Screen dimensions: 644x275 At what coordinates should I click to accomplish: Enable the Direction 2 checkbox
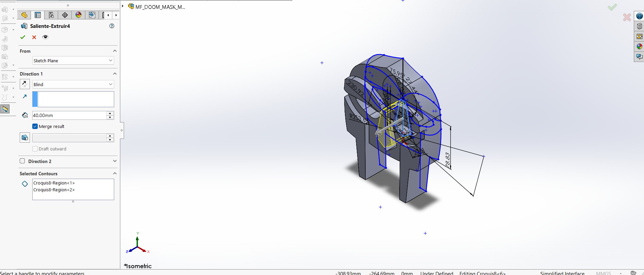pyautogui.click(x=22, y=161)
